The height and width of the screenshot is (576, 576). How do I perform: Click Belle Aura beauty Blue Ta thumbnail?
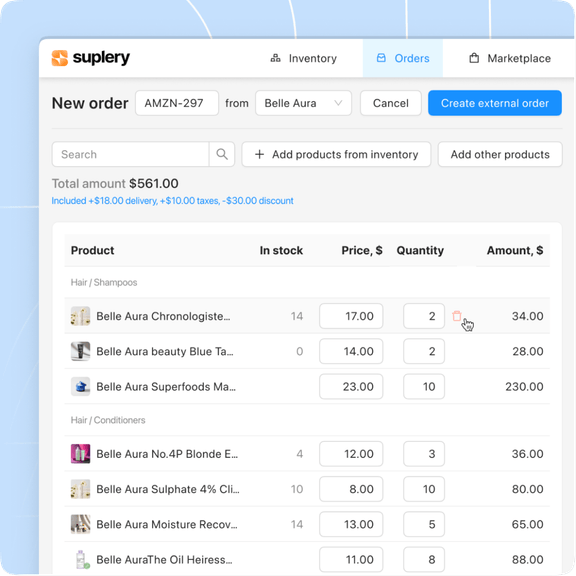(x=80, y=351)
